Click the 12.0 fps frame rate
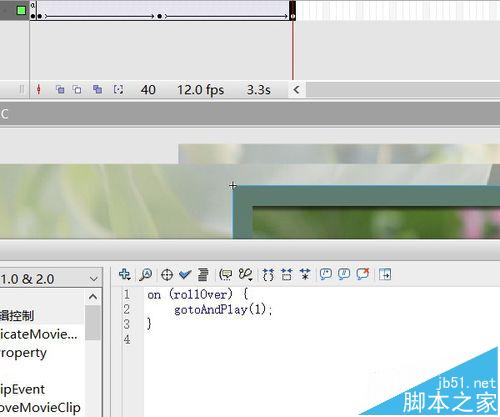Viewport: 500px width, 417px height. pos(200,90)
